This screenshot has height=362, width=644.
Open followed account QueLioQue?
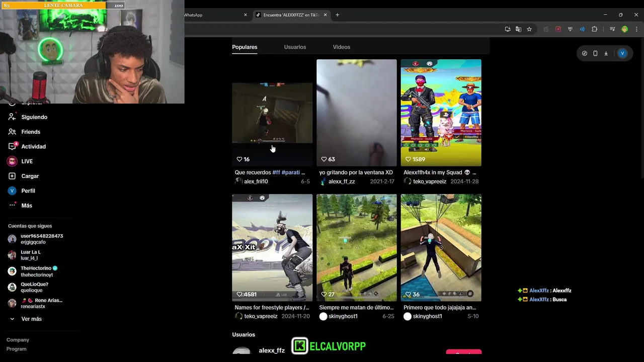(x=28, y=287)
